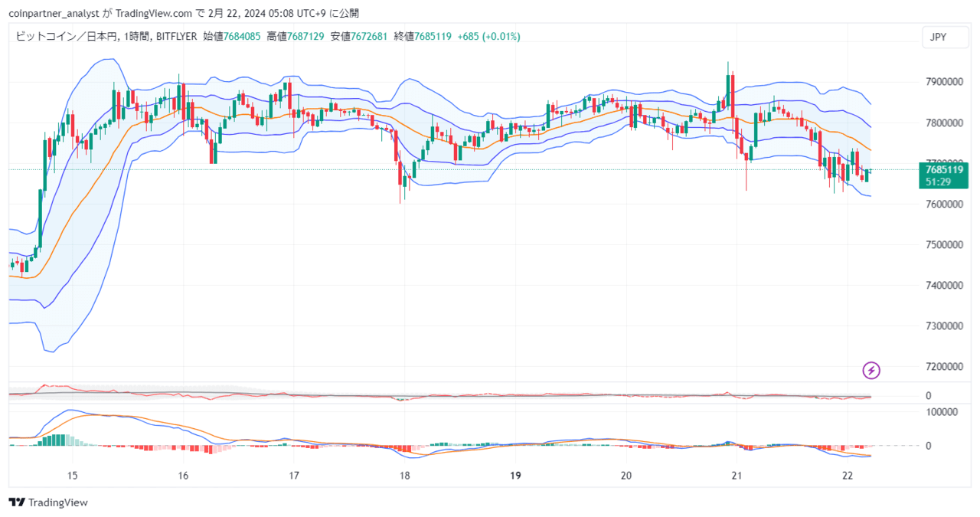The width and height of the screenshot is (980, 517).
Task: Click the 安値 low price value 7672681
Action: (x=367, y=36)
